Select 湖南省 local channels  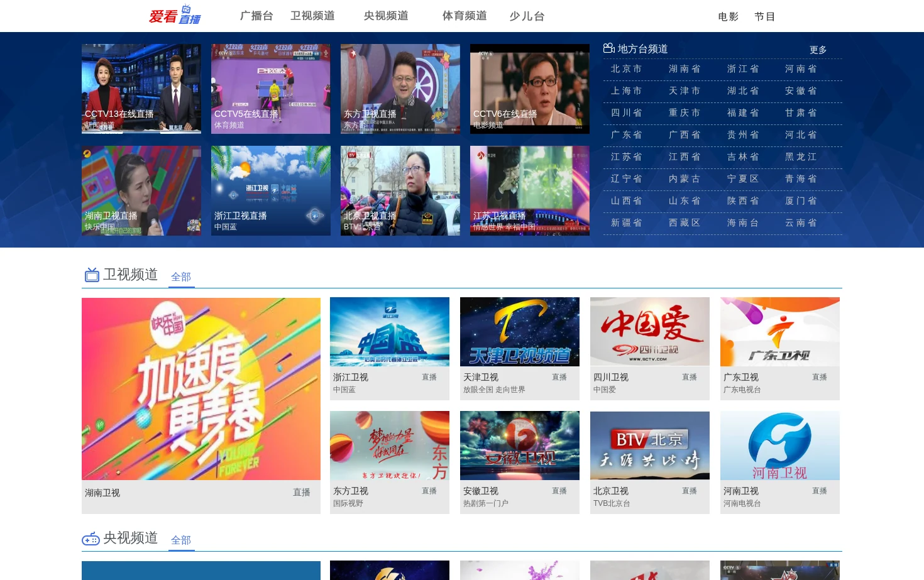pos(685,69)
